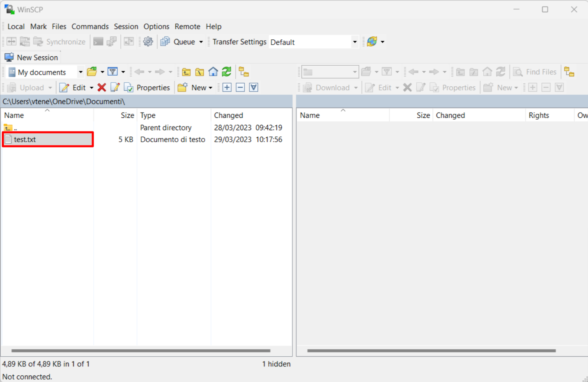The width and height of the screenshot is (588, 382).
Task: Click local Select All triangle icon
Action: (x=254, y=87)
